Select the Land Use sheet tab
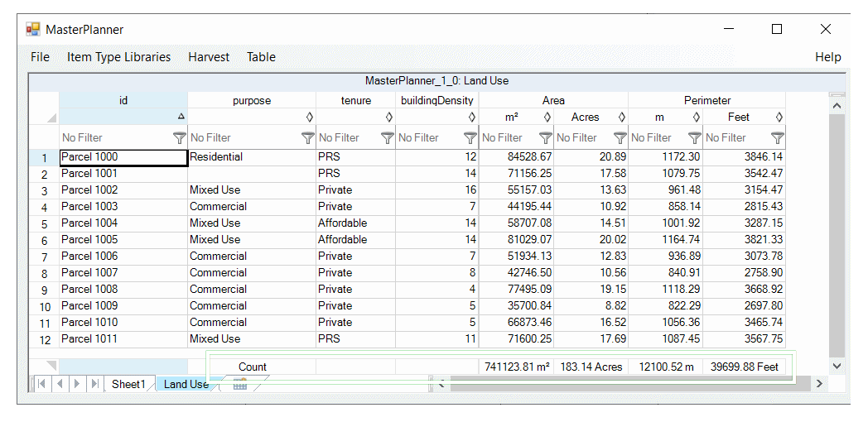 pos(186,384)
